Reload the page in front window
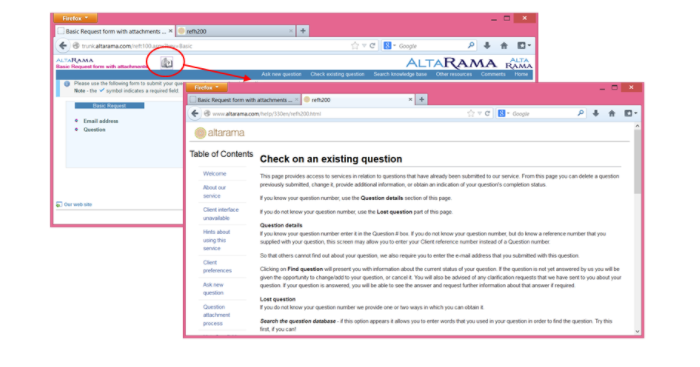The image size is (700, 367). pyautogui.click(x=488, y=113)
